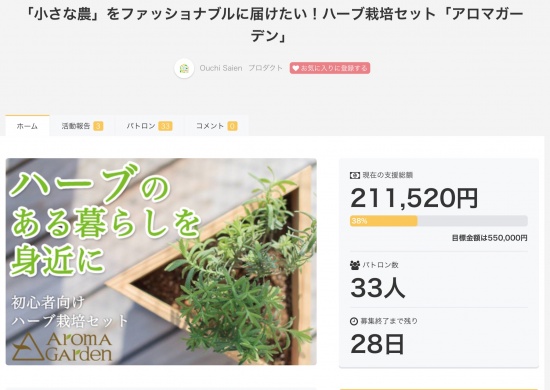550x390 pixels.
Task: Click the badge 0 on コメント tab
Action: [x=232, y=126]
